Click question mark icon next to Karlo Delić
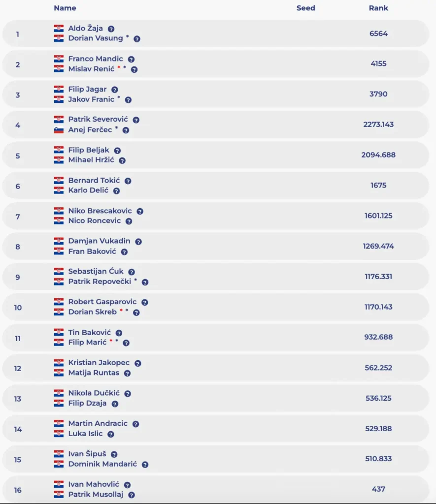436x504 pixels. click(x=116, y=191)
